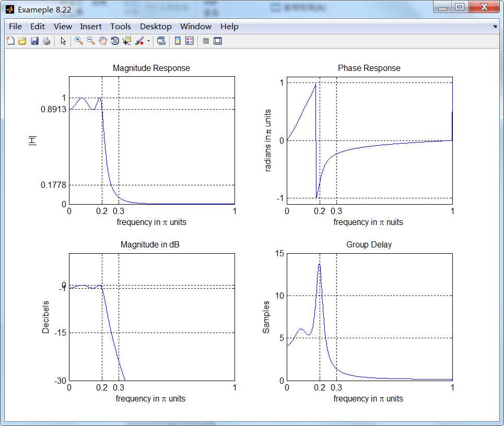Select the Zoom Out magnifier tool
The width and height of the screenshot is (504, 426).
(x=90, y=41)
